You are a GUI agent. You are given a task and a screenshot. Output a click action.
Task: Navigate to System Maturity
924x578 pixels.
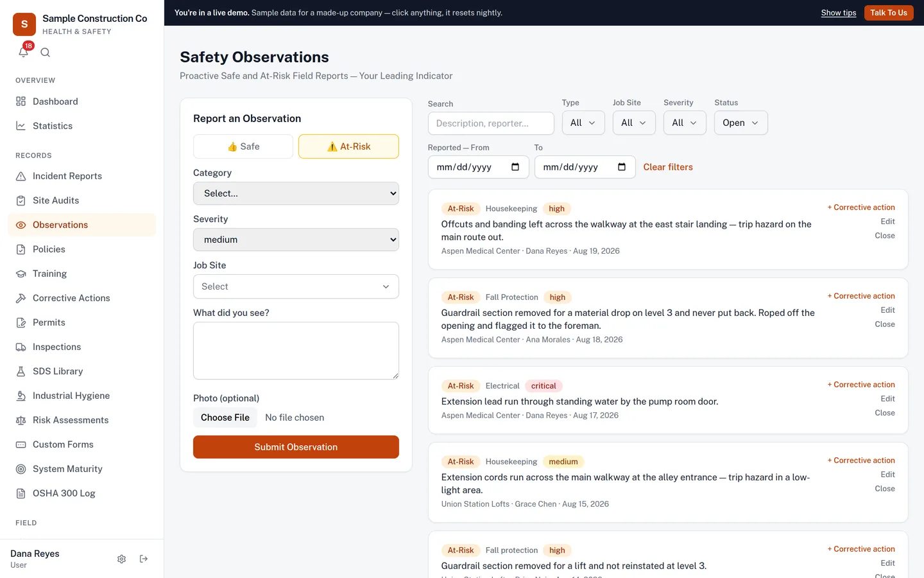81,469
